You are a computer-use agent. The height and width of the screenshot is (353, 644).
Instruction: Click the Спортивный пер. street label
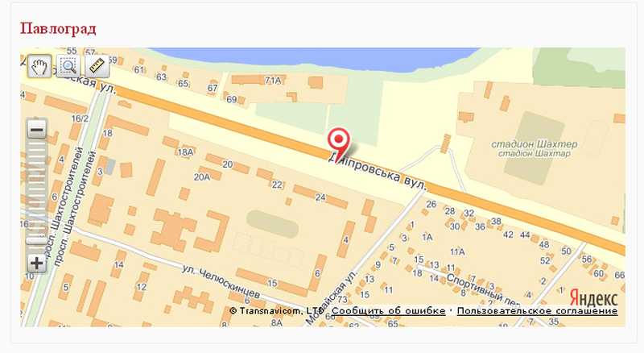477,288
